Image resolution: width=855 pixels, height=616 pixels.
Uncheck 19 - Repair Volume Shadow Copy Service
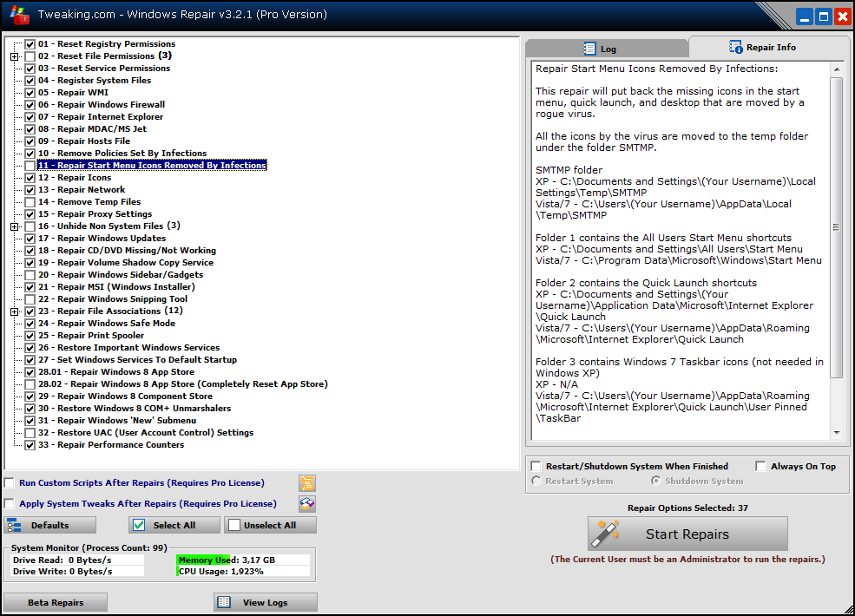pos(30,263)
